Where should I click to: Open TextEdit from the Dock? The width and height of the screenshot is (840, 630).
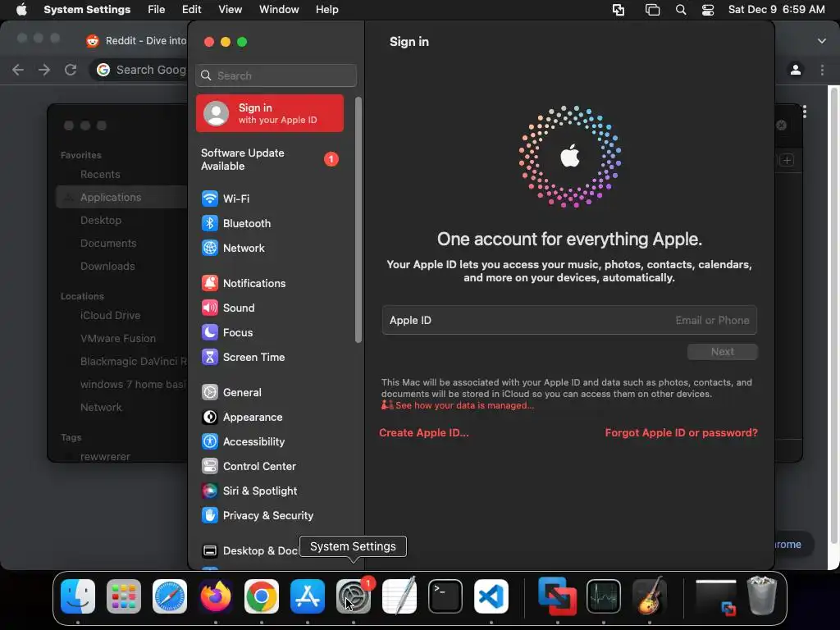click(x=399, y=596)
